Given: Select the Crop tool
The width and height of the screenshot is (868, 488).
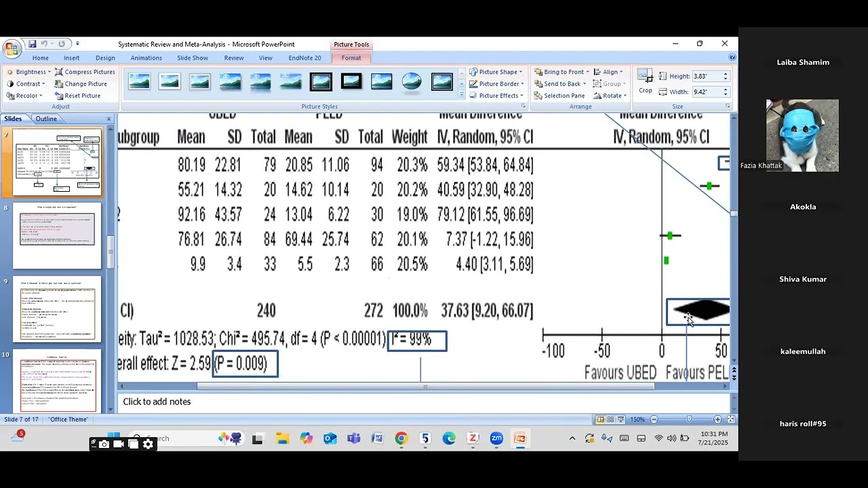Looking at the screenshot, I should pos(646,81).
